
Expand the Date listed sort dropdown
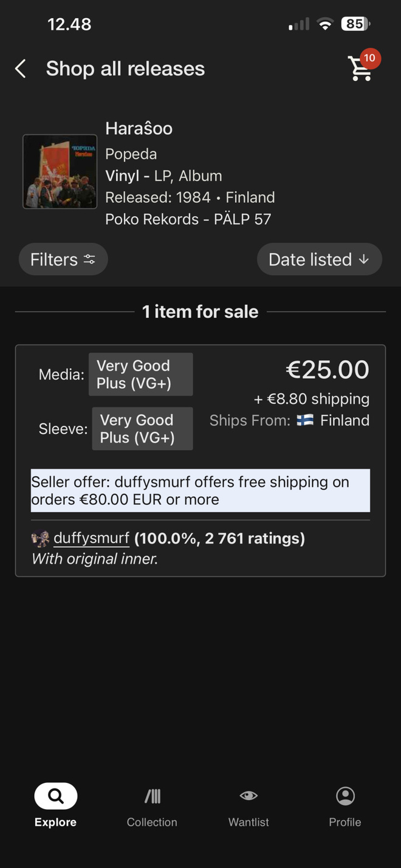(x=319, y=259)
